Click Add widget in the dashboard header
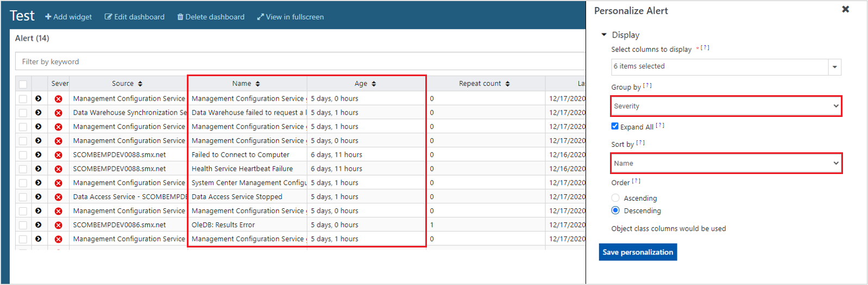Viewport: 868px width, 285px height. (68, 17)
